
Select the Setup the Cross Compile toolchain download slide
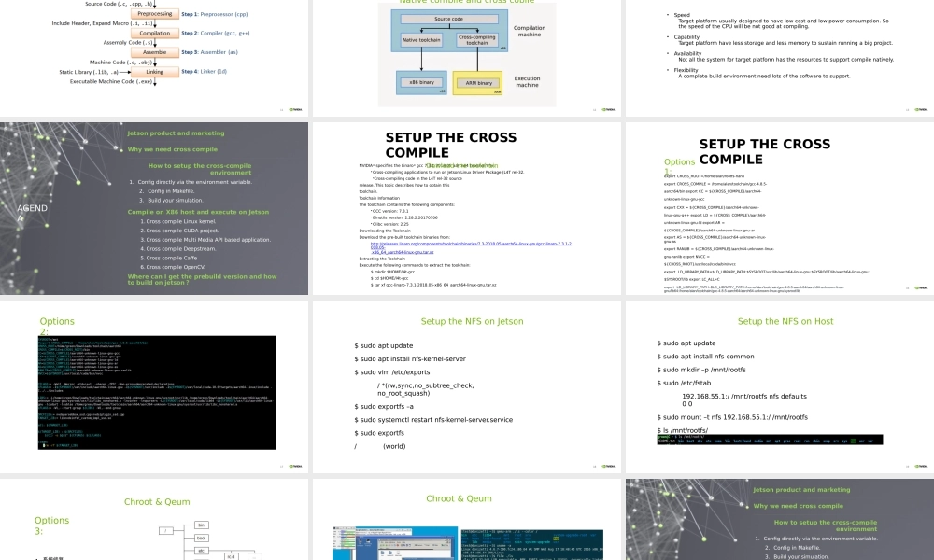466,208
